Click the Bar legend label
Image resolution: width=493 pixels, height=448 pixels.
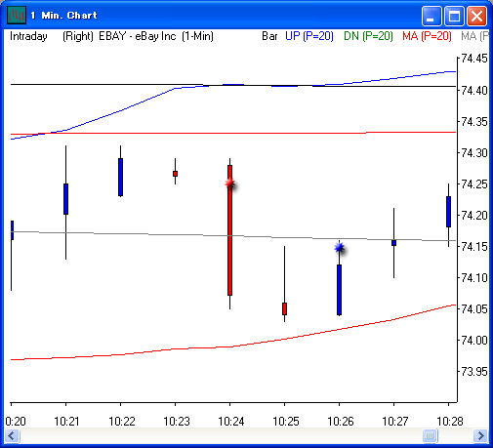click(269, 36)
